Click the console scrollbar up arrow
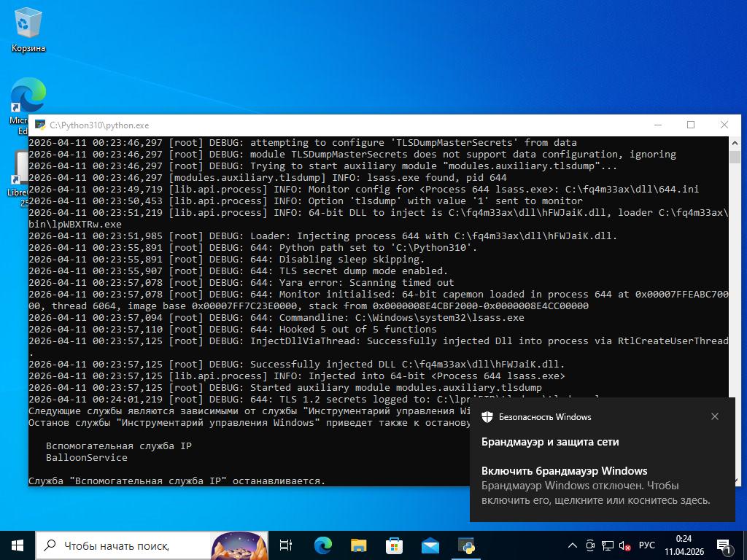Image resolution: width=747 pixels, height=560 pixels. pos(734,142)
